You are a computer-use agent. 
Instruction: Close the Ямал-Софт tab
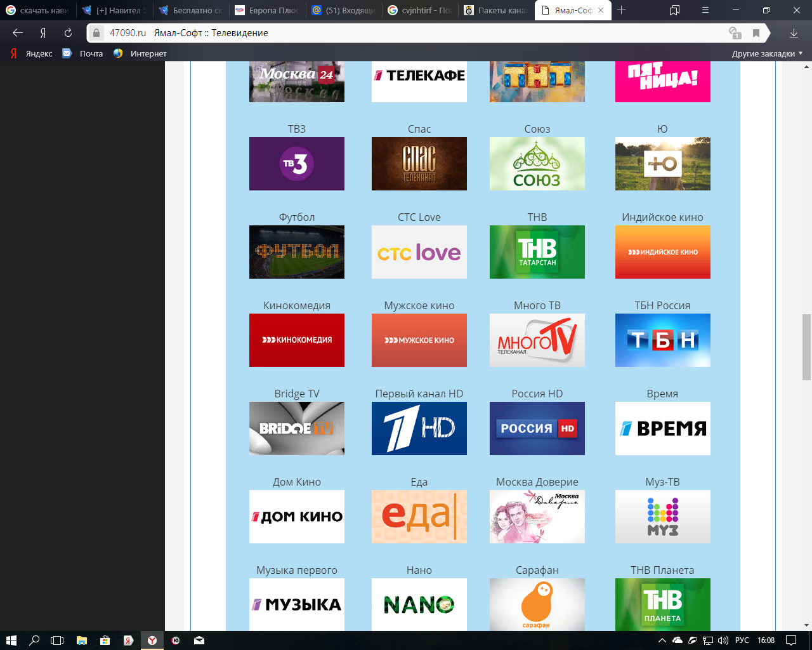pos(601,10)
